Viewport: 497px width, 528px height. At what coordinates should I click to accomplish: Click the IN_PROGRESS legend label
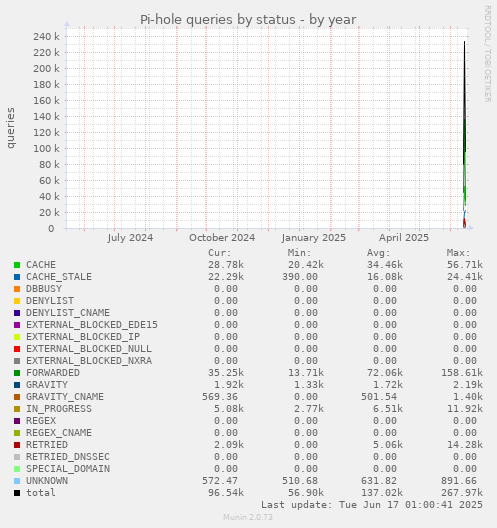(59, 409)
